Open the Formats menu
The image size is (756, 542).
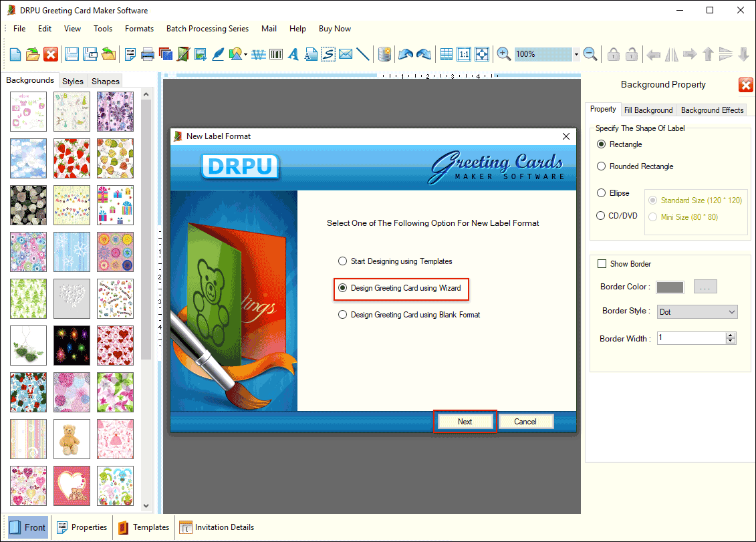pyautogui.click(x=139, y=29)
